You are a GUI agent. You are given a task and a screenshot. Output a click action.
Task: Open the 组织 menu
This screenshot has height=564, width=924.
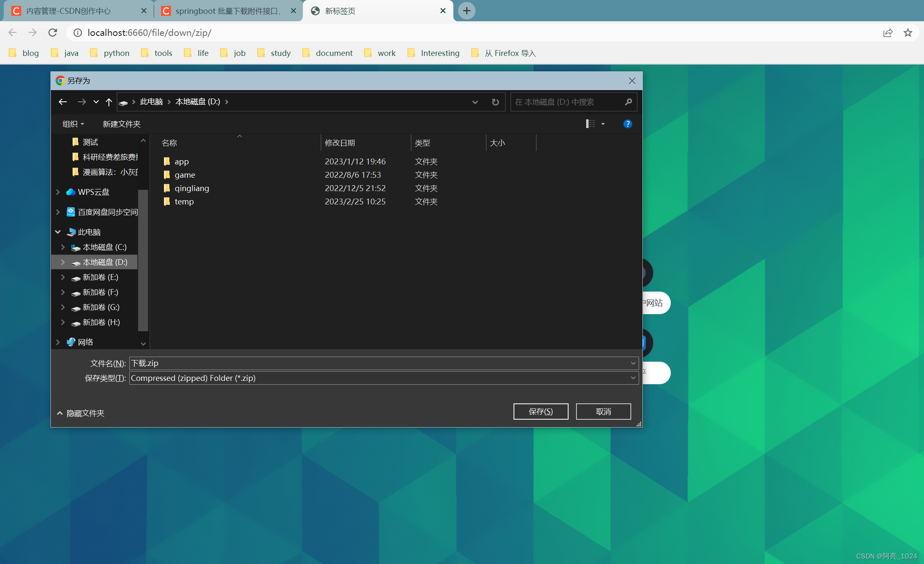tap(73, 124)
